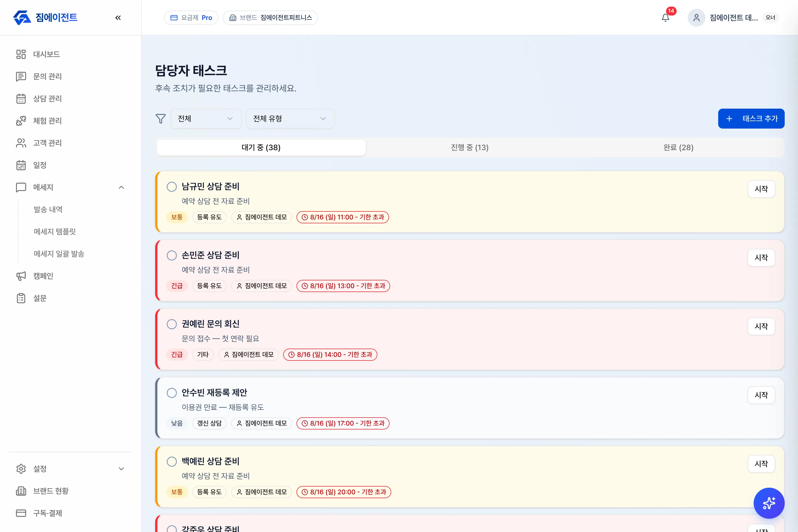Screen dimensions: 798x532
Task: Click the 캠페인 megaphone icon
Action: click(x=21, y=276)
